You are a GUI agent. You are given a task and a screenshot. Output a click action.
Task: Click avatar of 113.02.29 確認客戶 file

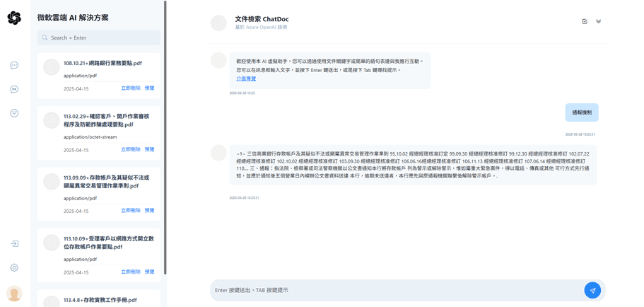[52, 120]
